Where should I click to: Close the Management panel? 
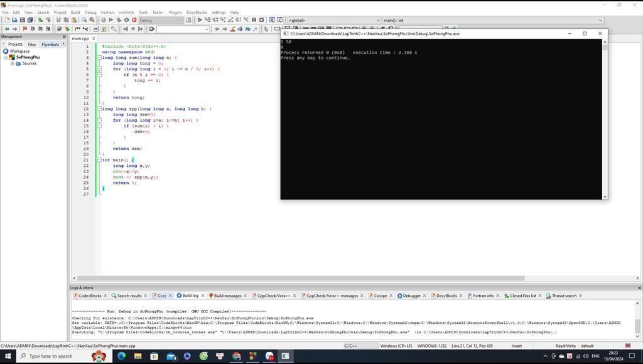(64, 36)
